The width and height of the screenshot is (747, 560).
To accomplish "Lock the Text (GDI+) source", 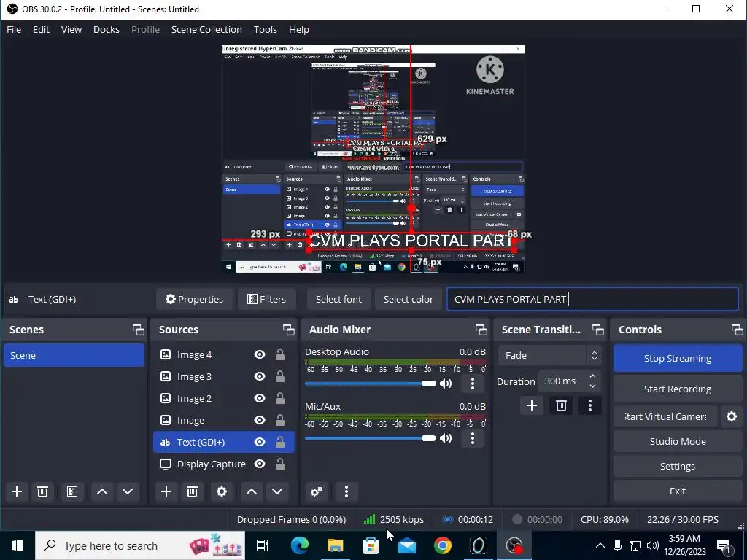I will coord(280,443).
